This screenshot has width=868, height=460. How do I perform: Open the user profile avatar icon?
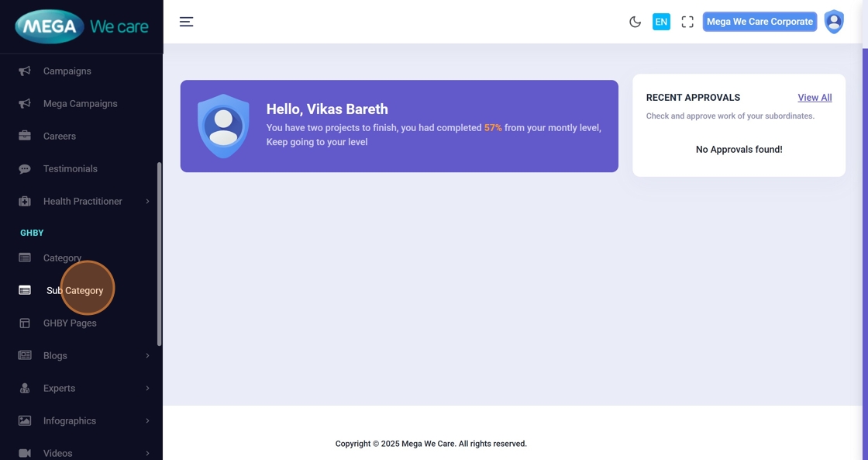834,22
